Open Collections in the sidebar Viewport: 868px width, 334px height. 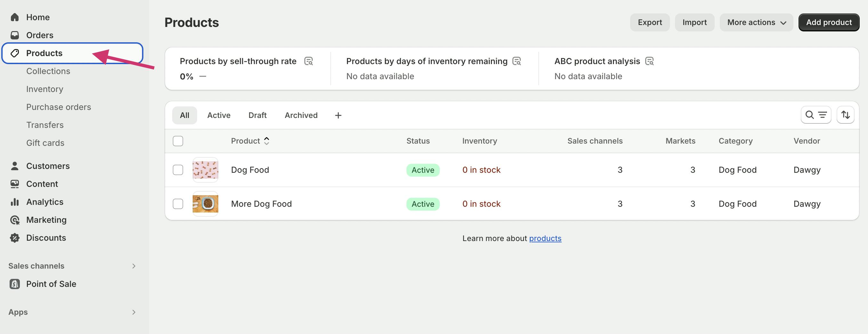click(48, 71)
